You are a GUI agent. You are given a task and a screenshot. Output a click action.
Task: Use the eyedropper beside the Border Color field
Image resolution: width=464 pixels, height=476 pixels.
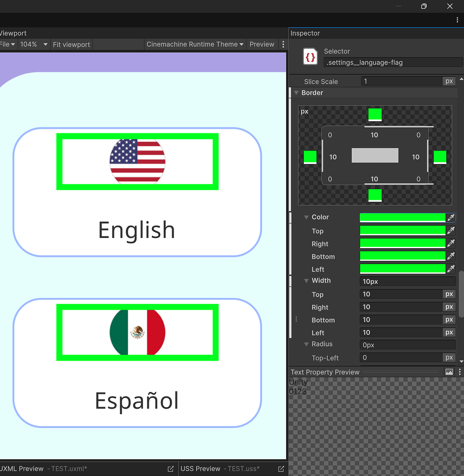coord(451,217)
